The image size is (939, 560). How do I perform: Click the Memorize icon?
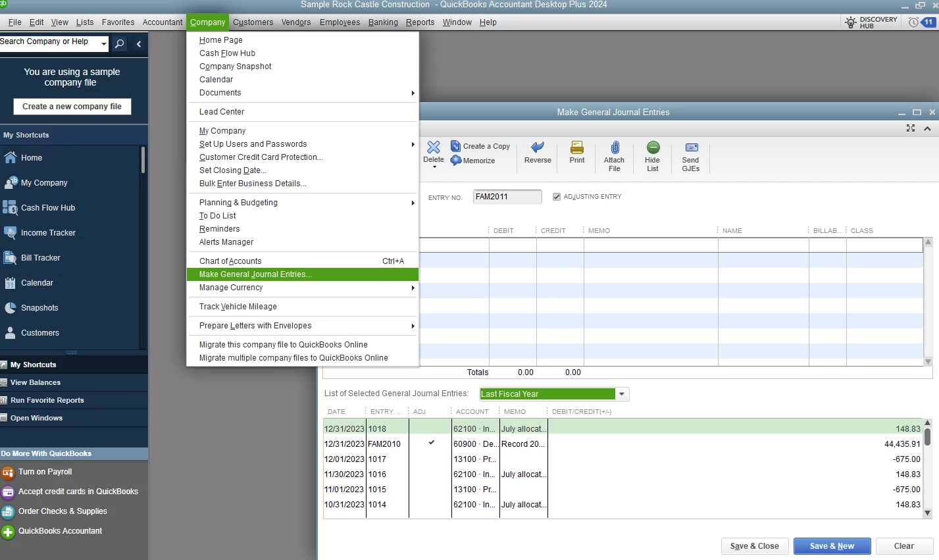click(456, 161)
